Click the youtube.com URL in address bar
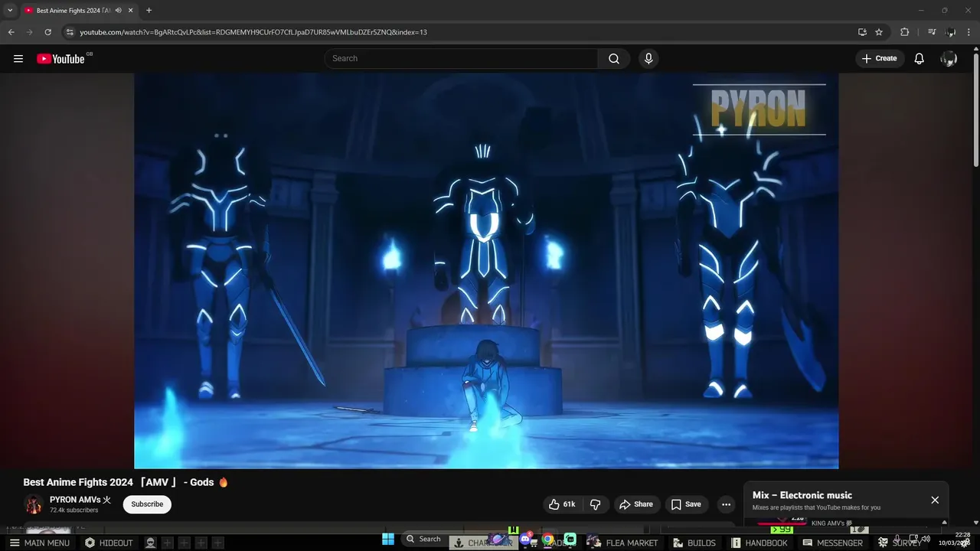This screenshot has height=551, width=980. (253, 32)
